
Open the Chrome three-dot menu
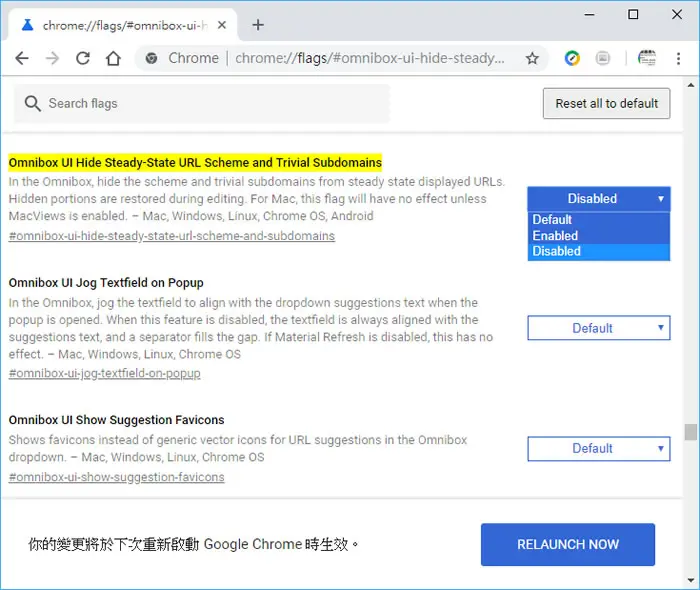pyautogui.click(x=678, y=58)
